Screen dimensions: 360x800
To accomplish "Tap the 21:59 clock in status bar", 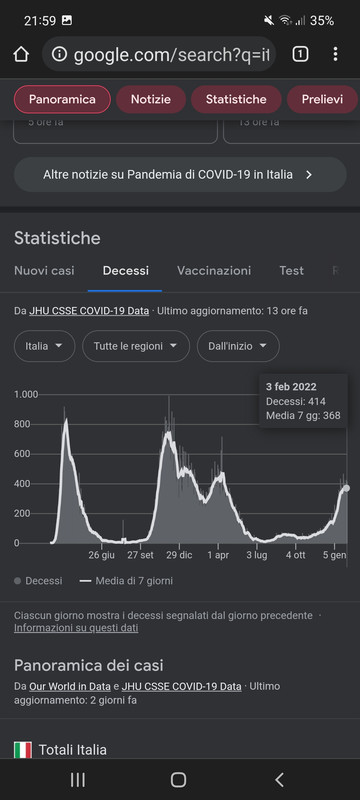I will coord(40,20).
